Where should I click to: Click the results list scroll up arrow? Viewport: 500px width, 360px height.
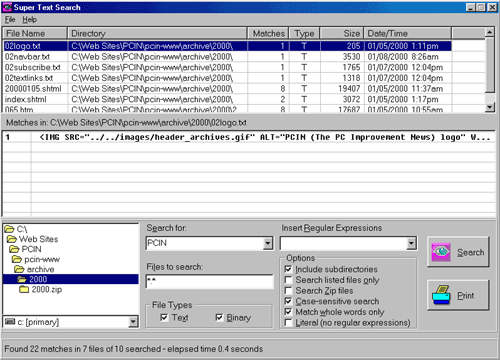[x=489, y=32]
